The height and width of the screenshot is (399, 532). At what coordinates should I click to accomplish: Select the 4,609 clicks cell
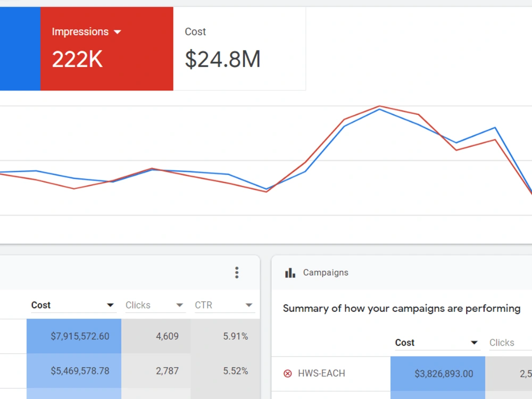click(x=156, y=336)
